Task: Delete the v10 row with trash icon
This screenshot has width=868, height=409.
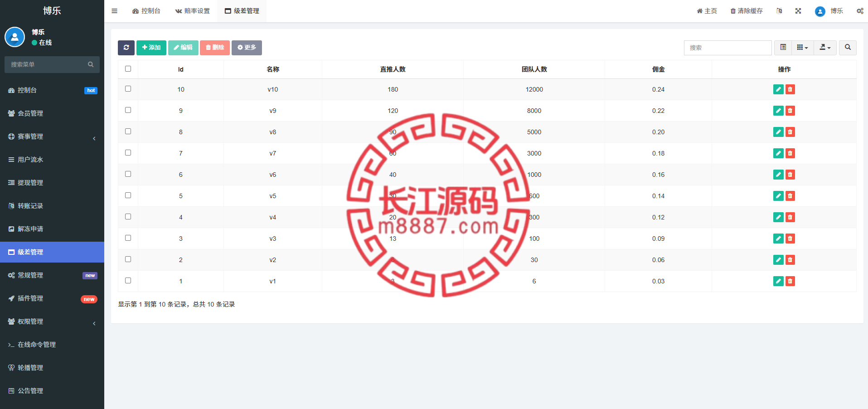Action: 790,89
